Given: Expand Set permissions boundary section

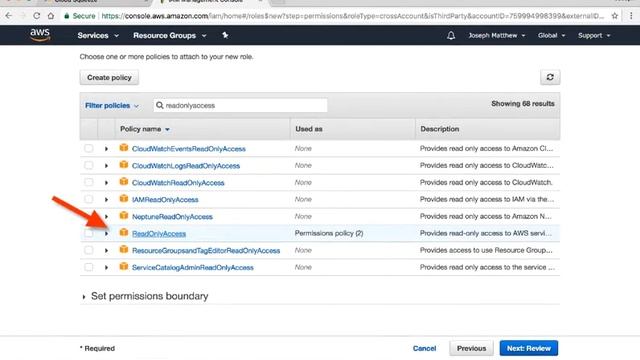Looking at the screenshot, I should 84,297.
